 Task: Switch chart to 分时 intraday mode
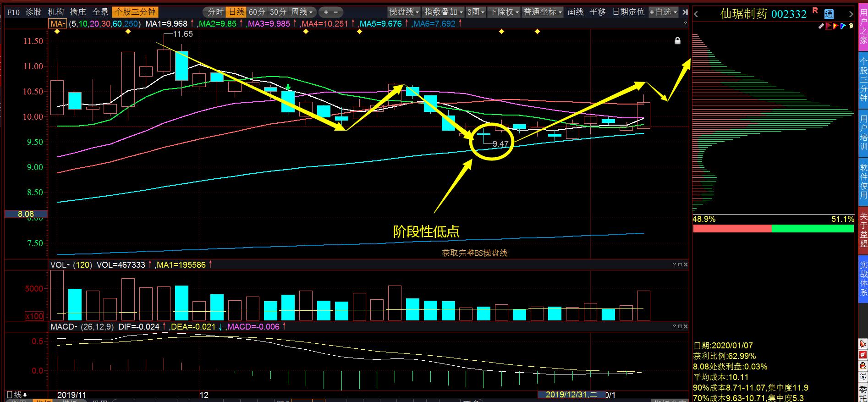coord(215,12)
